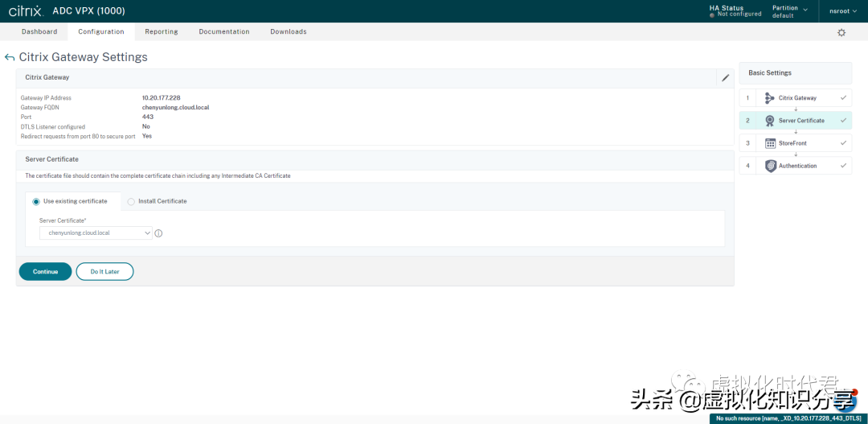Click the No such resource error message

(788, 418)
